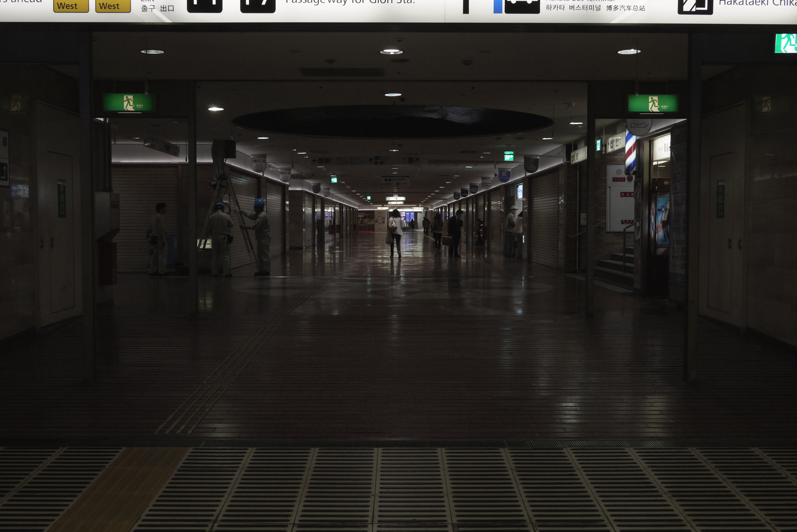Viewport: 797px width, 532px height.
Task: Click the 出口 text on the overhead sign
Action: (x=167, y=8)
